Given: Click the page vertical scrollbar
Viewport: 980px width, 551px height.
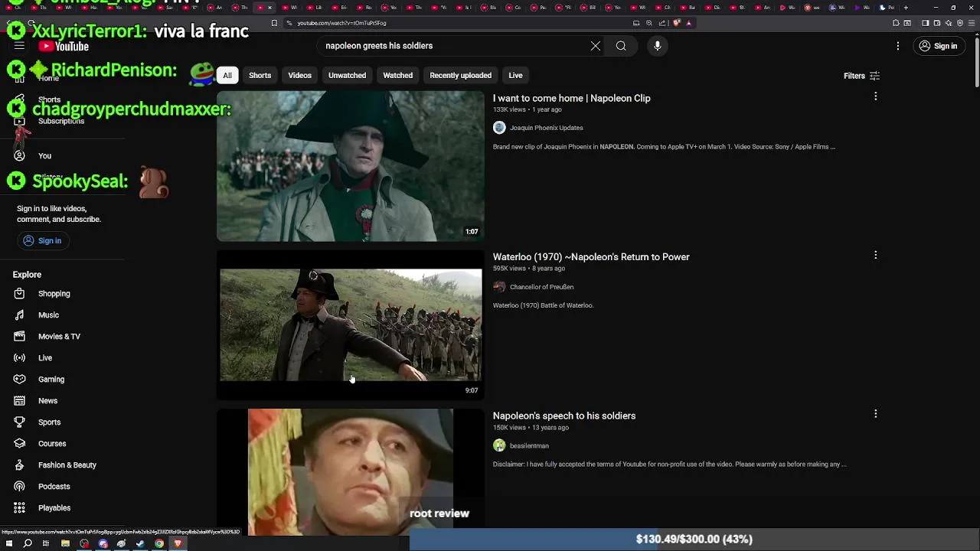Looking at the screenshot, I should (977, 61).
